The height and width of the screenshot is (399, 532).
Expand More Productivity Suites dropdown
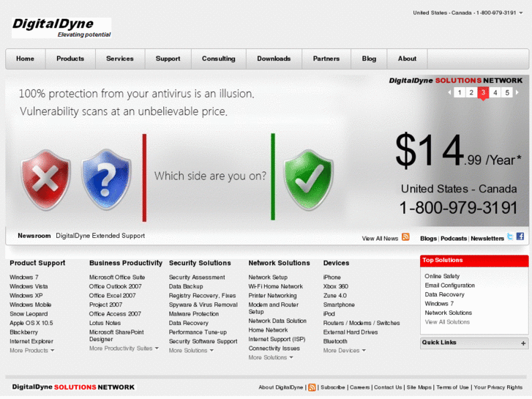(124, 348)
